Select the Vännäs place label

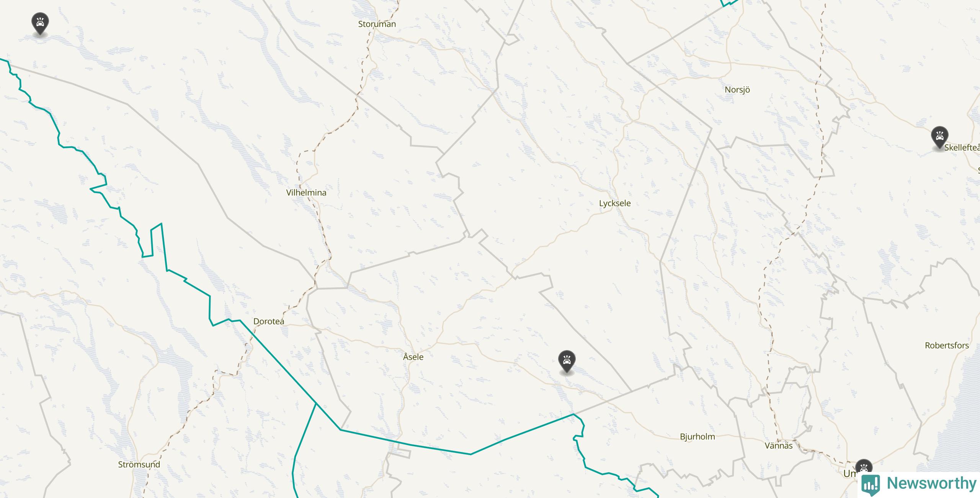(x=779, y=446)
